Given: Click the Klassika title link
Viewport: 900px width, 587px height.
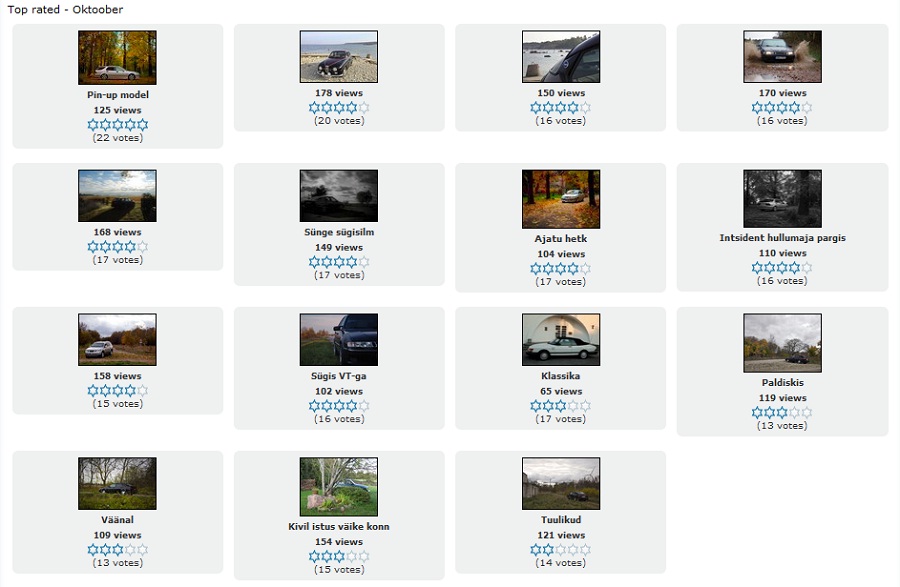Looking at the screenshot, I should click(x=561, y=376).
